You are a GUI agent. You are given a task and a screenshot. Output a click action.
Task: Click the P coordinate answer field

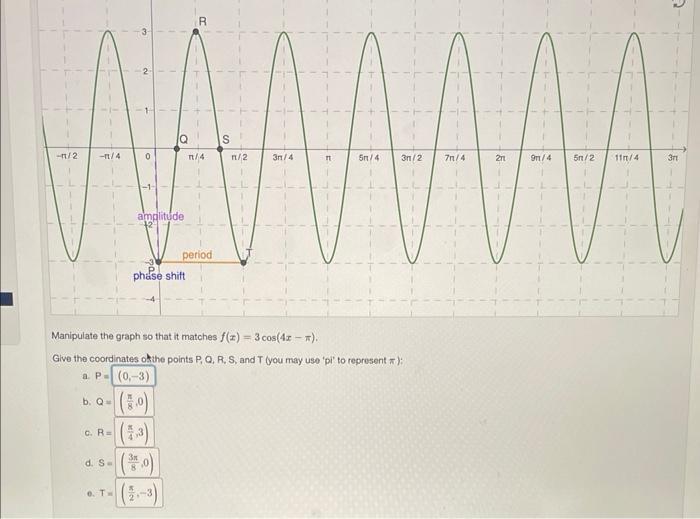133,376
